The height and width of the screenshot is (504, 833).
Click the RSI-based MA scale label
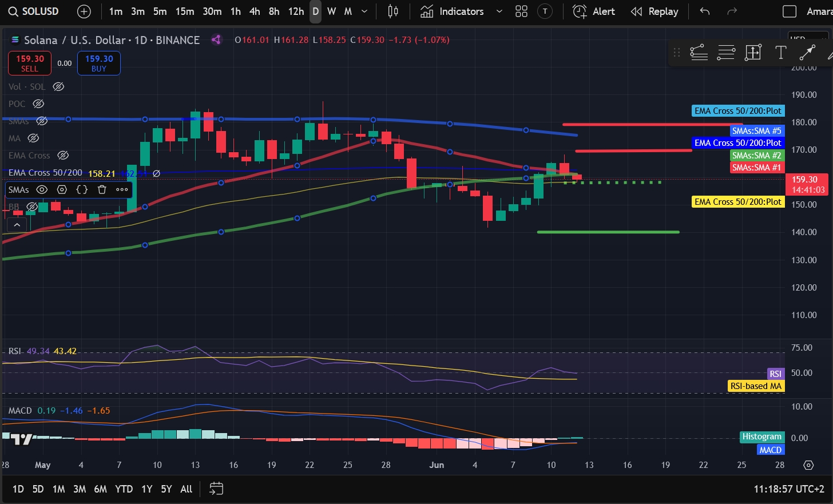(x=756, y=386)
